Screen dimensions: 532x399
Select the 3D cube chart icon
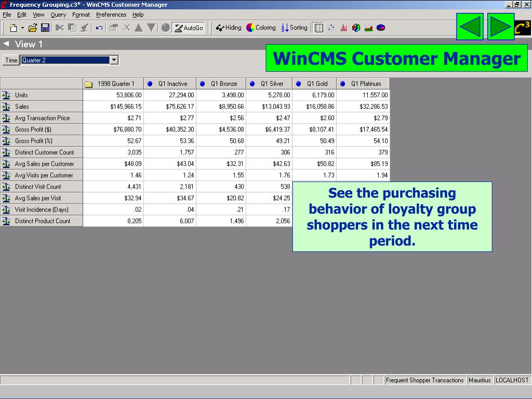tap(356, 28)
